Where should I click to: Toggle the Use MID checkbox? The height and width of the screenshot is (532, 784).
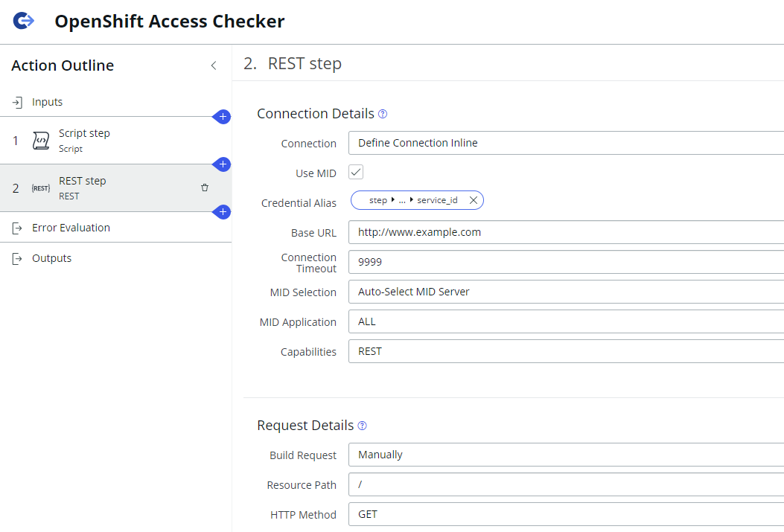click(x=356, y=173)
